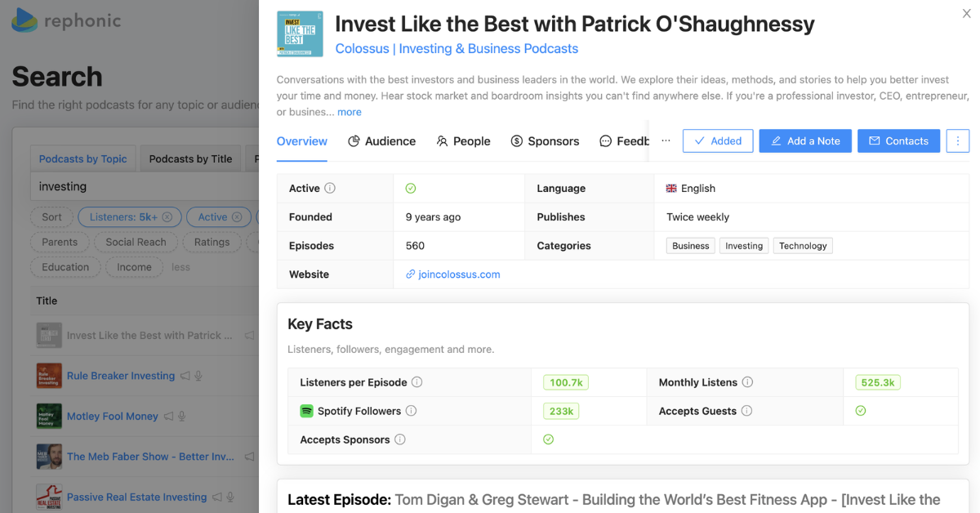Viewport: 980px width, 513px height.
Task: Click the 233k Spotify followers value
Action: (561, 411)
